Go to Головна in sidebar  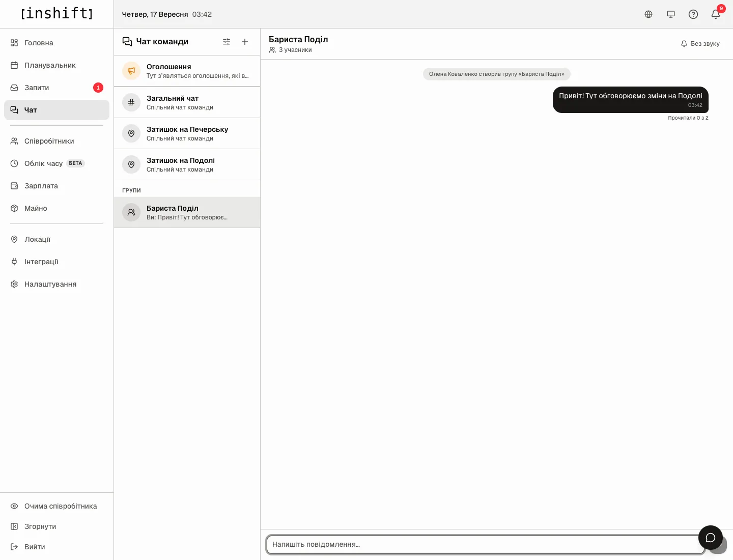tap(57, 43)
